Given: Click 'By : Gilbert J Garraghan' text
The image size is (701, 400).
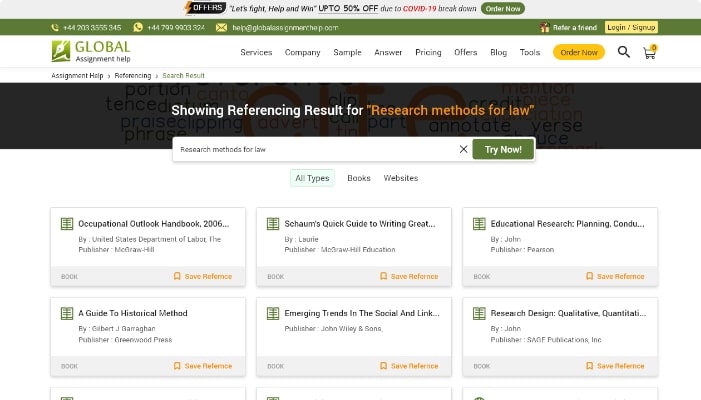Looking at the screenshot, I should [x=117, y=328].
